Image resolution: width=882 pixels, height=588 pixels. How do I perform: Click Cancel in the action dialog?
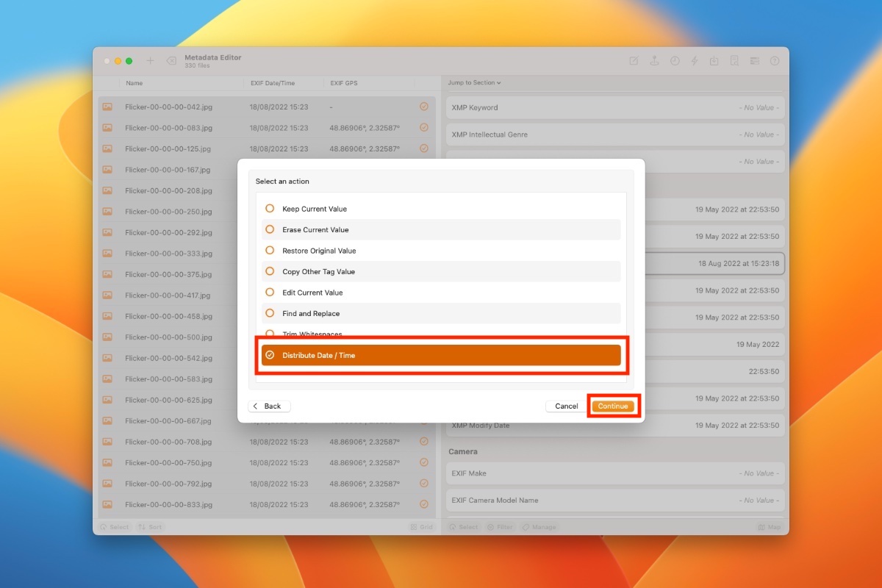click(x=567, y=406)
